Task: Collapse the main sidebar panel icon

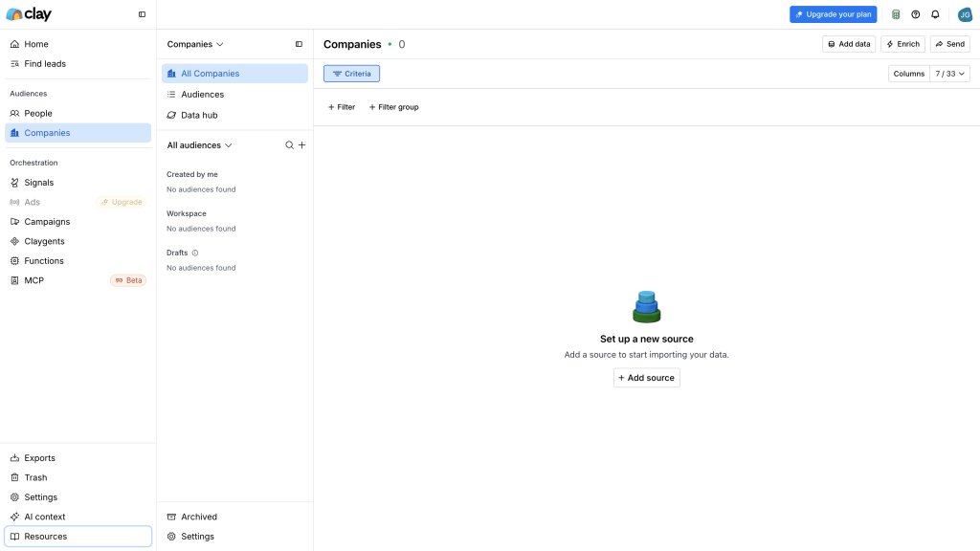Action: pyautogui.click(x=142, y=14)
